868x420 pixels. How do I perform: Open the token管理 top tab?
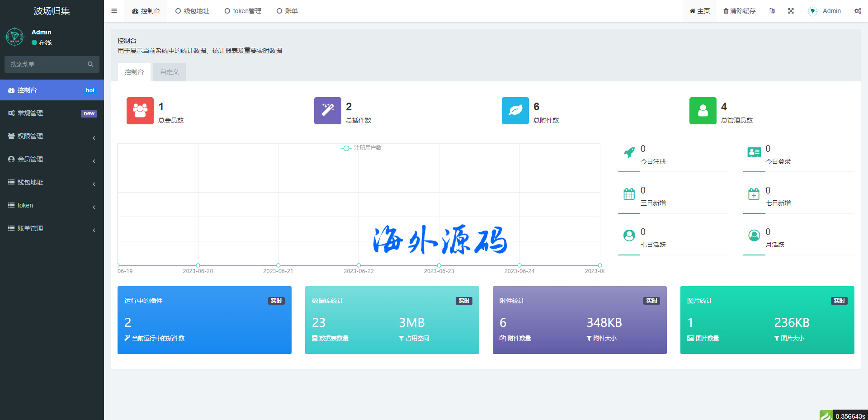point(243,11)
